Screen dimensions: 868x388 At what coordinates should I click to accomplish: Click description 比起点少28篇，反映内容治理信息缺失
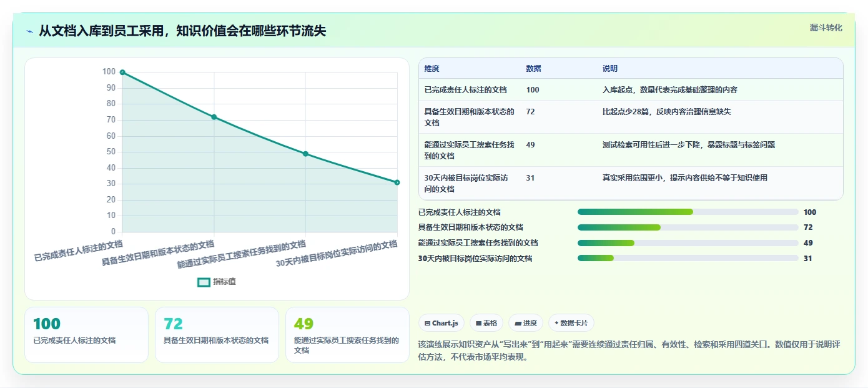666,112
